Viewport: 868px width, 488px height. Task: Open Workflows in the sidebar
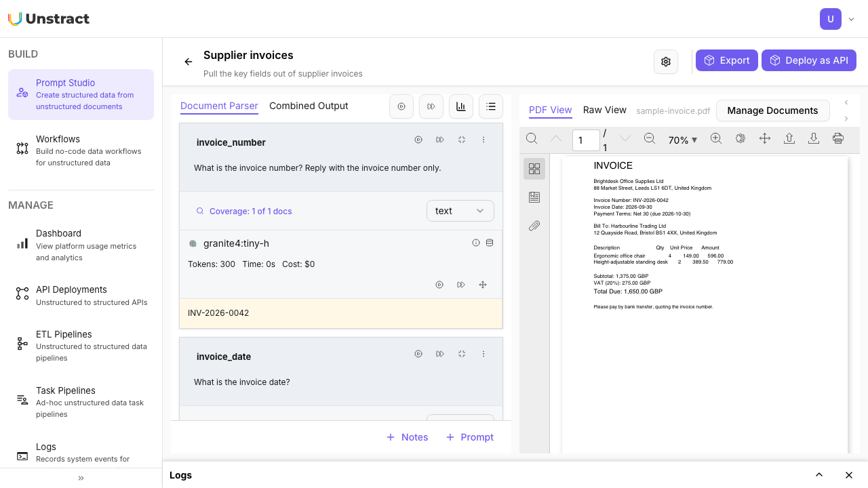pos(81,150)
